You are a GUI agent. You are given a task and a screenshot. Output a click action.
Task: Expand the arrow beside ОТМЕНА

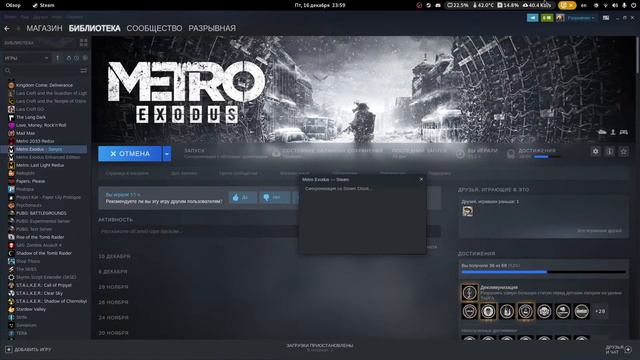167,154
